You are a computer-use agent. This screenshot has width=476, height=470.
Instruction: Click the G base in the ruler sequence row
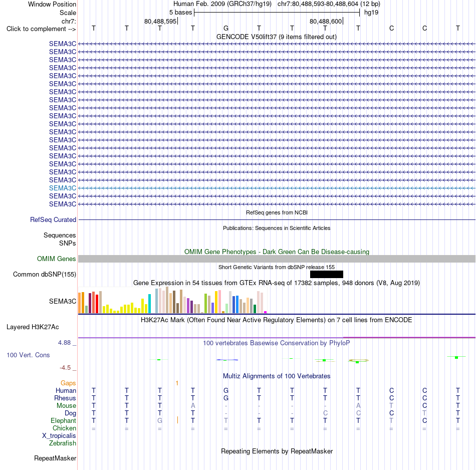coord(226,28)
